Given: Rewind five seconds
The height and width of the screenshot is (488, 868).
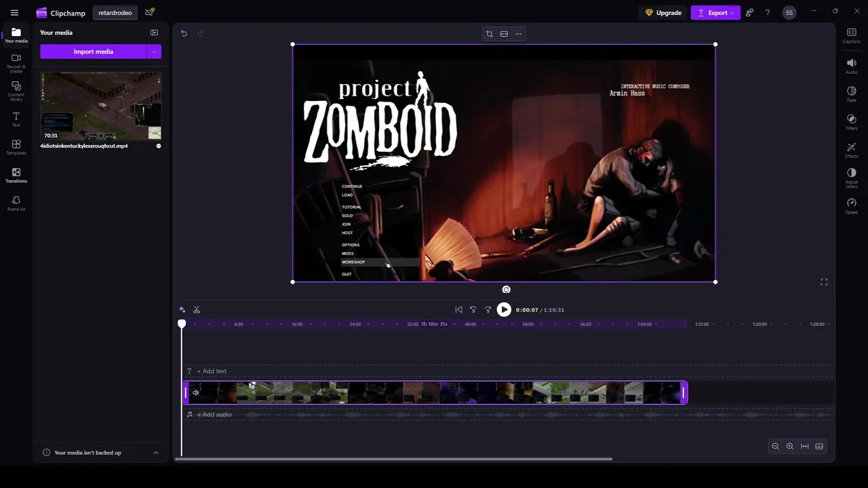Looking at the screenshot, I should (473, 310).
